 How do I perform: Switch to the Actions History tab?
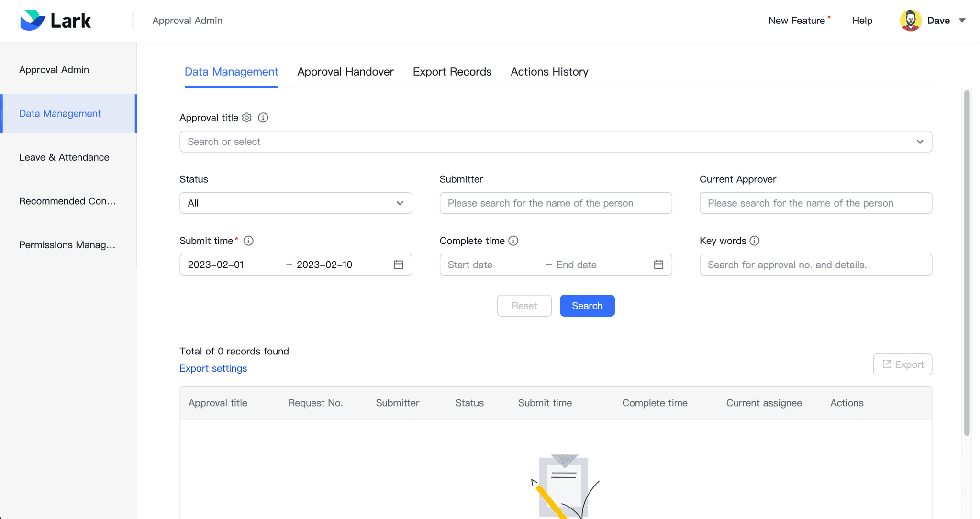point(549,72)
